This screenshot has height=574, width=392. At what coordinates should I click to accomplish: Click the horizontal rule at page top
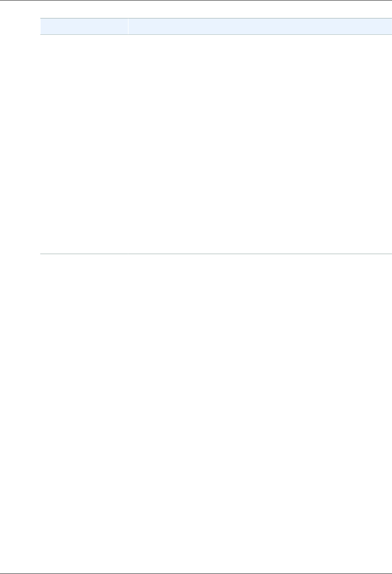pos(196,0)
